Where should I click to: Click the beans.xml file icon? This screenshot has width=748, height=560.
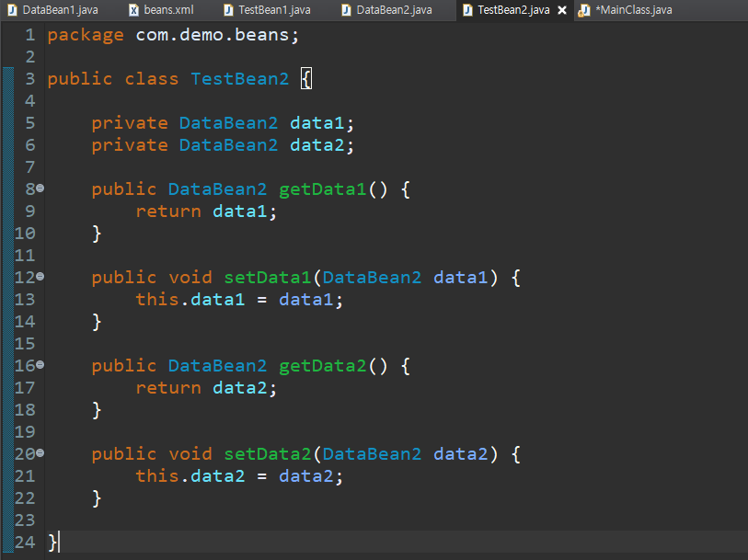pyautogui.click(x=134, y=10)
